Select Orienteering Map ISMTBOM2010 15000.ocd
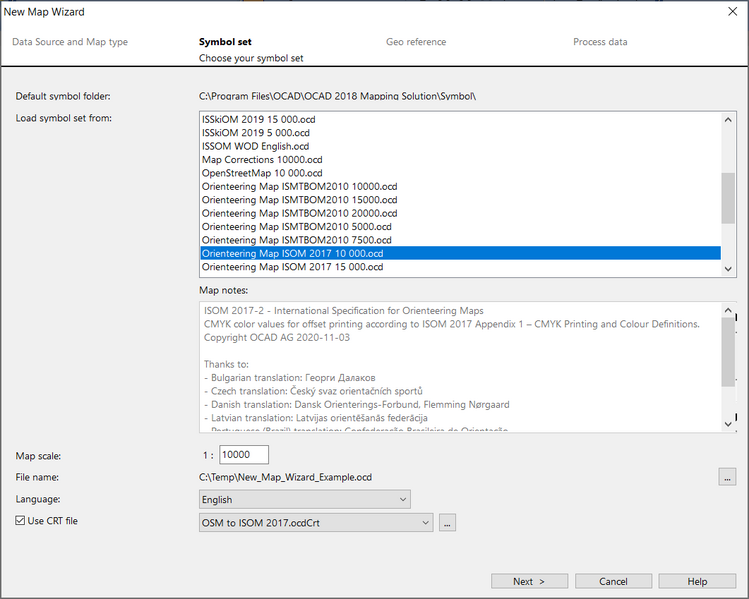This screenshot has width=749, height=599. coord(460,200)
